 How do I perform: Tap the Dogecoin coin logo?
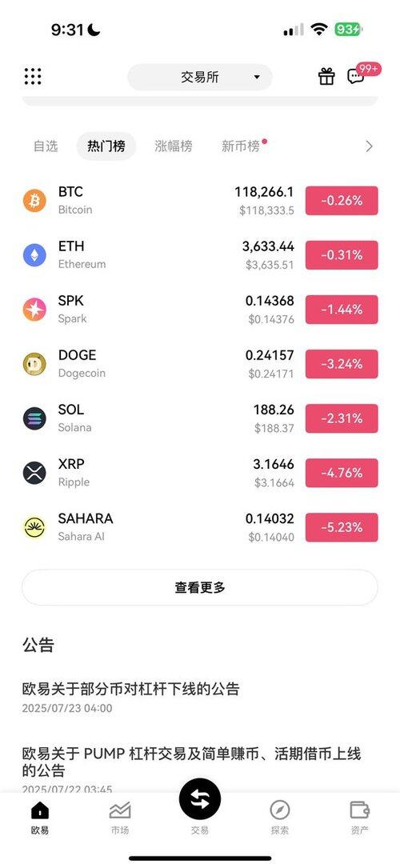tap(34, 364)
